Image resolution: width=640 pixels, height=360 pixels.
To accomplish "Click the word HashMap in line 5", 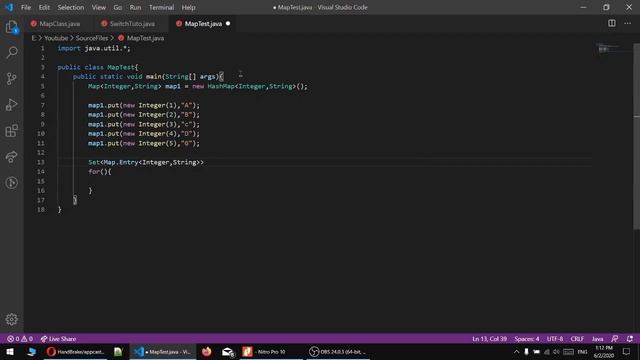I will click(x=221, y=86).
